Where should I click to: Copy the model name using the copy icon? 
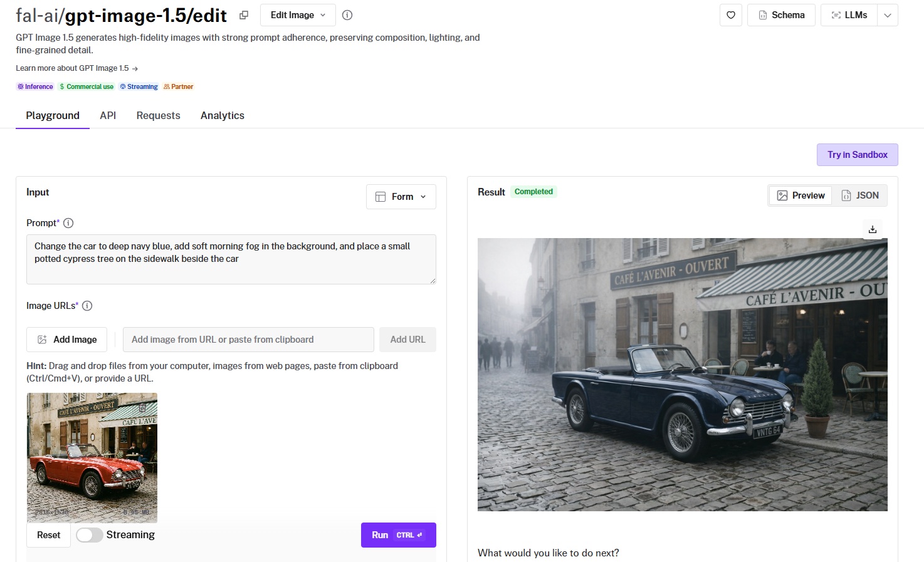(244, 15)
